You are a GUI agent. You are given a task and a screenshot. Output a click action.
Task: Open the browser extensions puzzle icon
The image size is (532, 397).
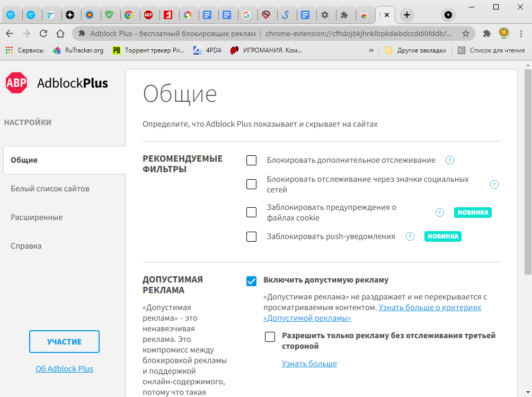point(486,33)
